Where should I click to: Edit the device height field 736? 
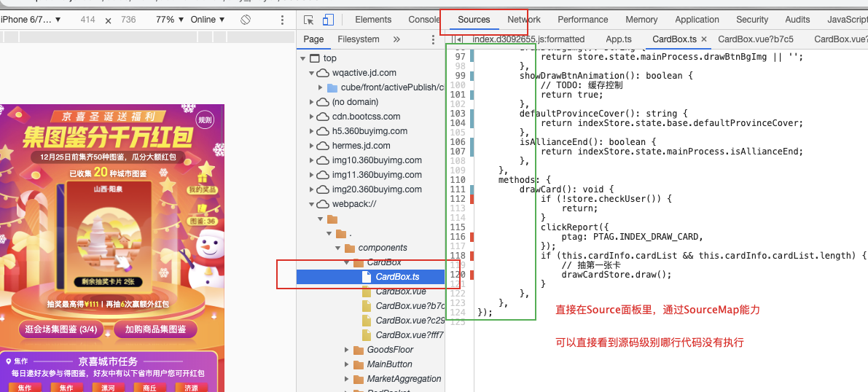128,20
